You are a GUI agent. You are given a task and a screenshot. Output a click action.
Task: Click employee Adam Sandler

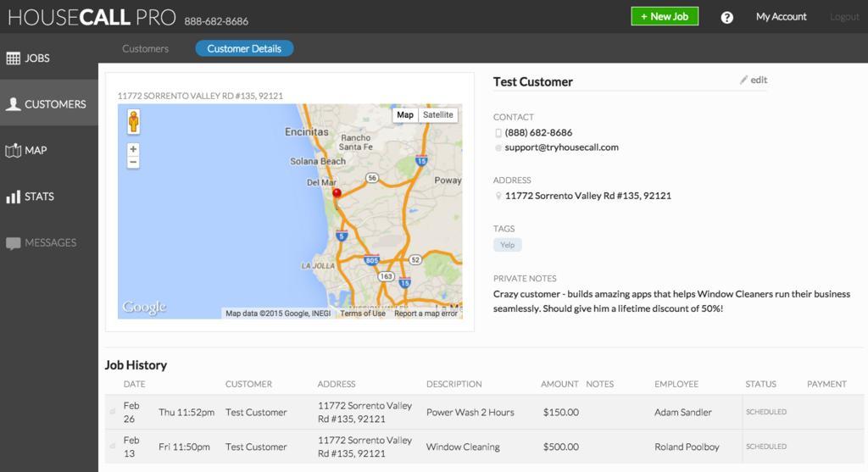682,412
